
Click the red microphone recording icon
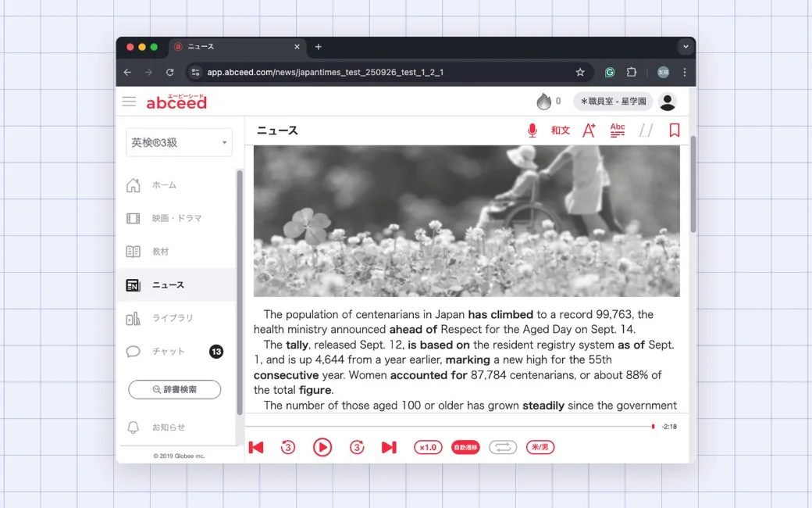coord(532,131)
